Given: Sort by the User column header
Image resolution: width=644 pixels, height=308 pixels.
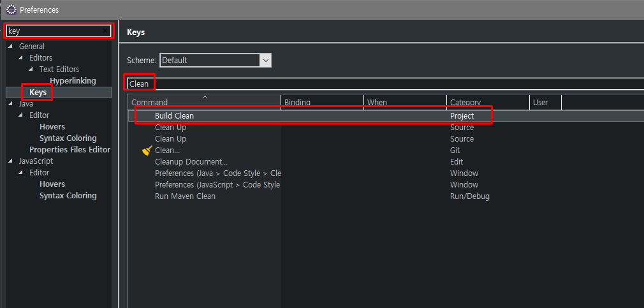Looking at the screenshot, I should click(545, 102).
